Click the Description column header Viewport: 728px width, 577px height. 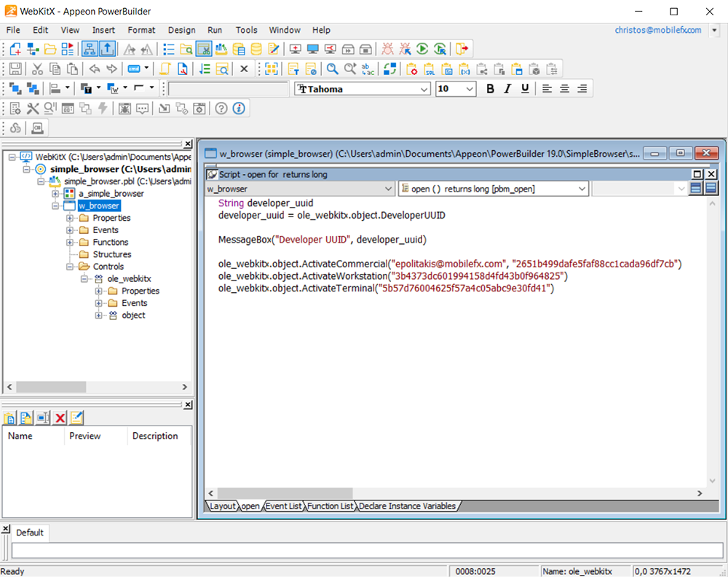pos(155,436)
